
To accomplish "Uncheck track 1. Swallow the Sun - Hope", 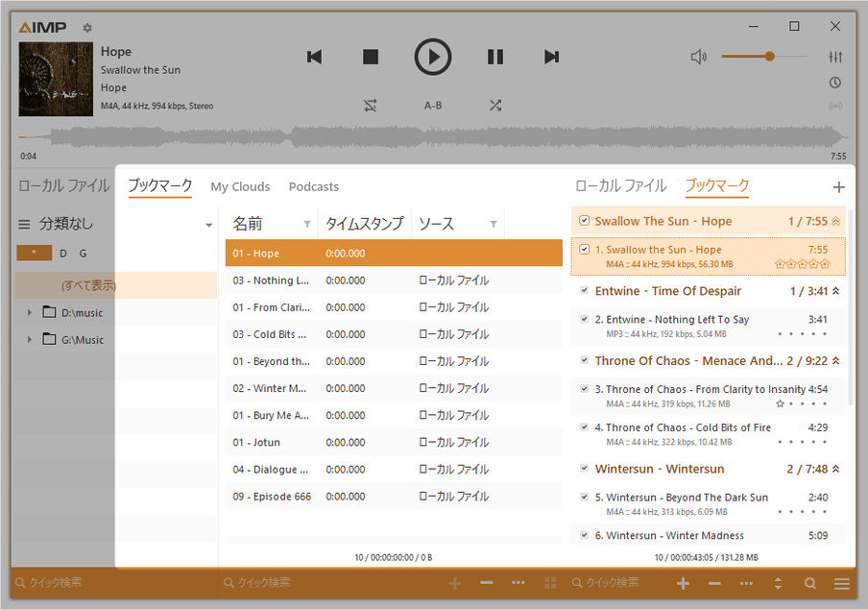I will (584, 249).
